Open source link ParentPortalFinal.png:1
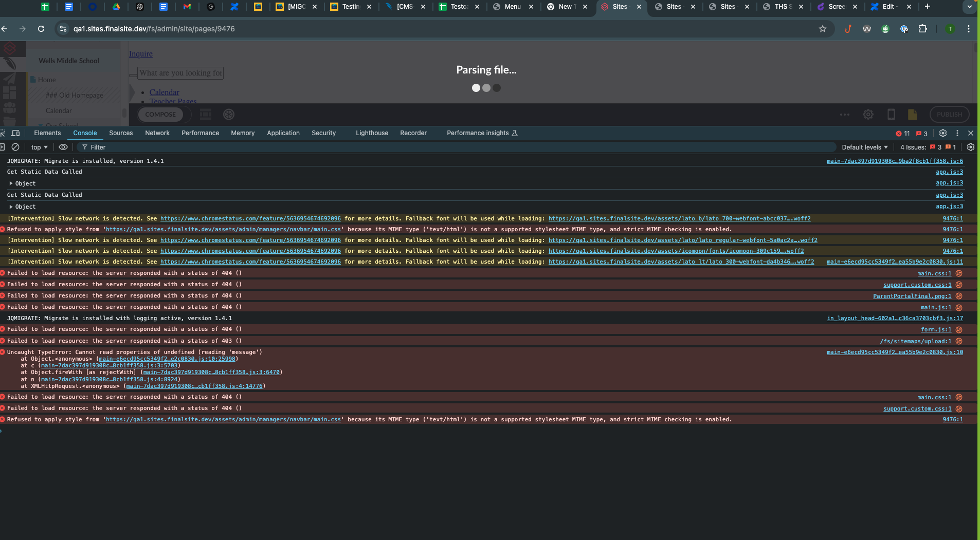 (912, 296)
